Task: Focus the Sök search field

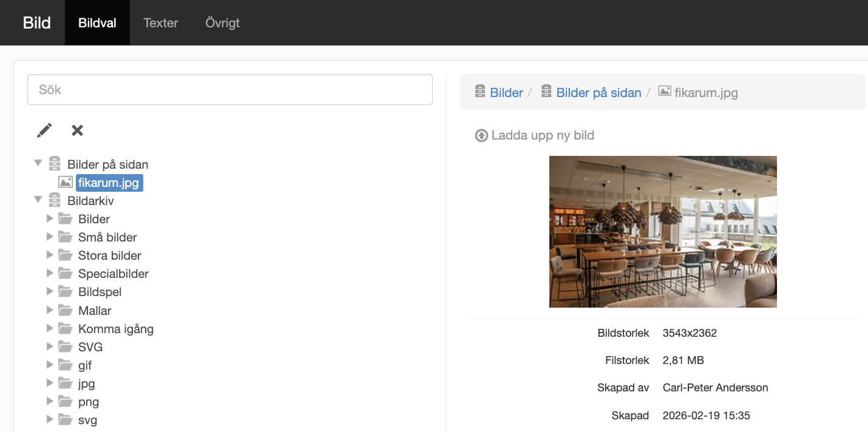Action: [x=230, y=90]
